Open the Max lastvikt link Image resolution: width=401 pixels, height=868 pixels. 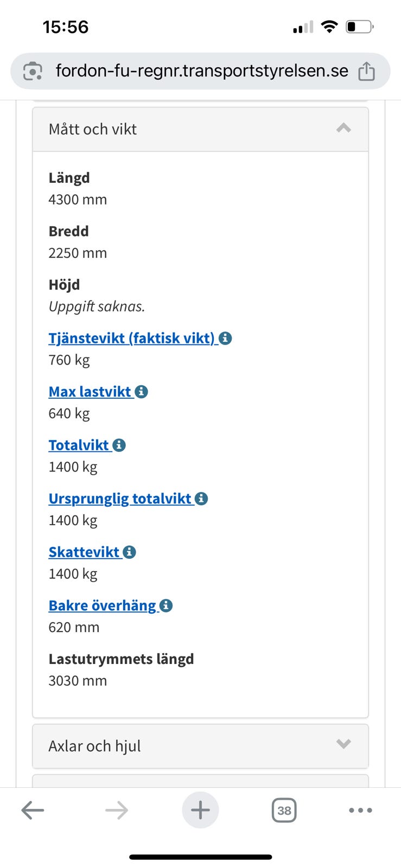90,392
